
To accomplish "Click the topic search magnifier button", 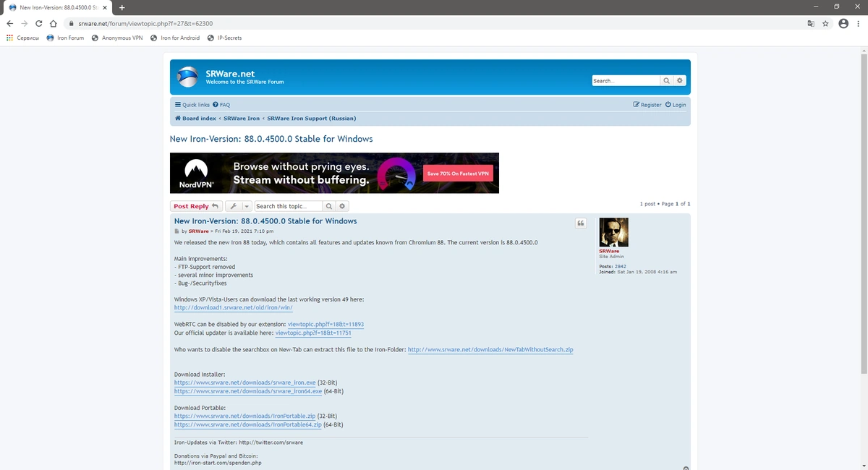I will (x=329, y=206).
